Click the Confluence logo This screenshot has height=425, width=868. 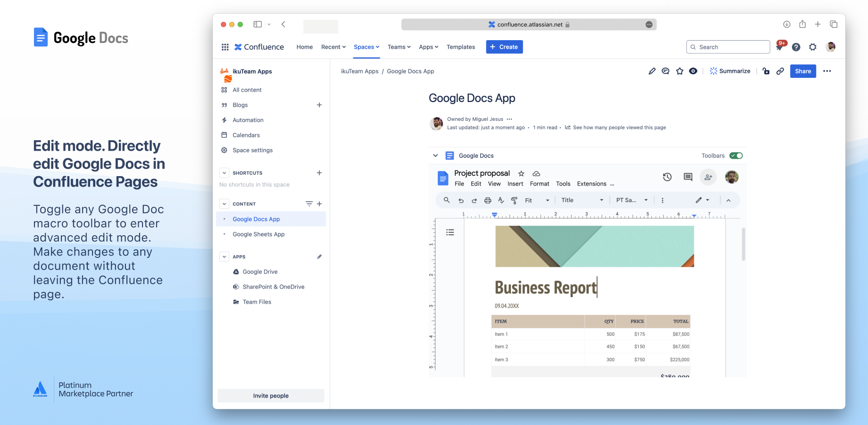coord(259,47)
